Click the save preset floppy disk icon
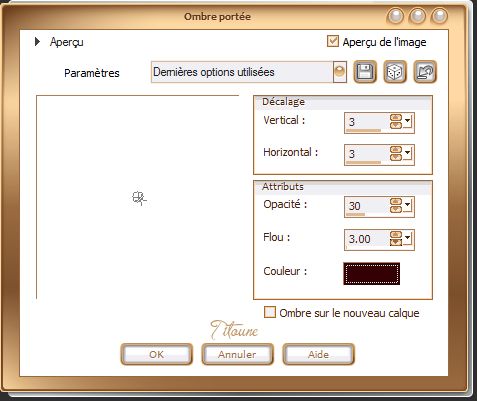This screenshot has height=401, width=477. [365, 72]
